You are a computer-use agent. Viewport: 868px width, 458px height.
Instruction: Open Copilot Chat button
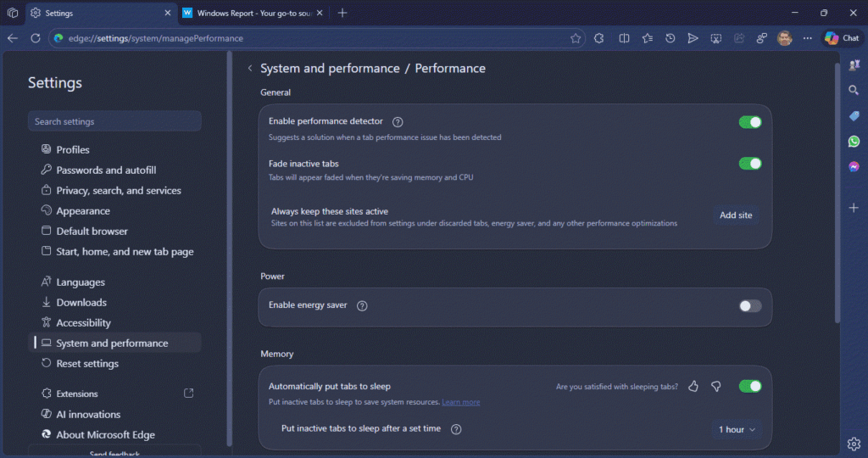coord(842,38)
